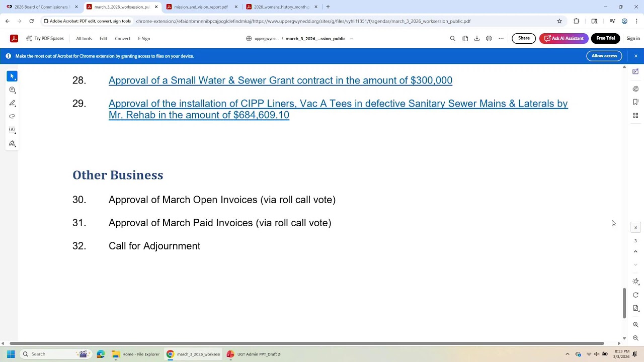Screen dimensions: 644x362
Task: Click the Share button
Action: tap(524, 39)
